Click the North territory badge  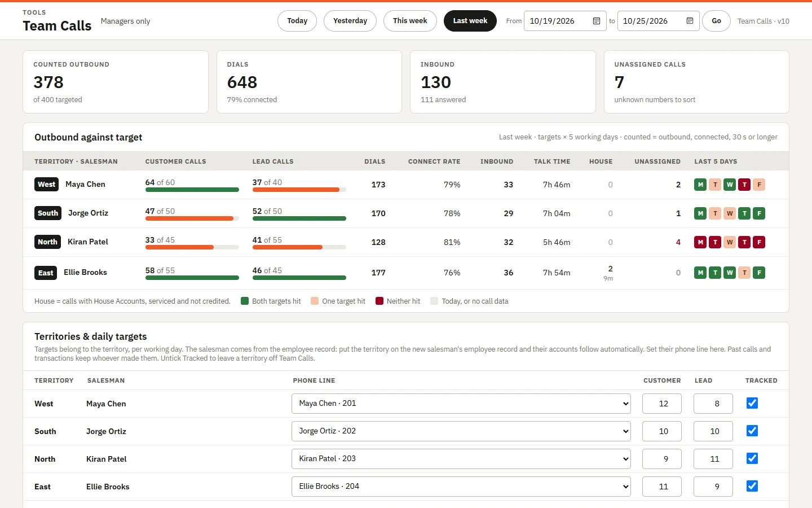pos(47,242)
